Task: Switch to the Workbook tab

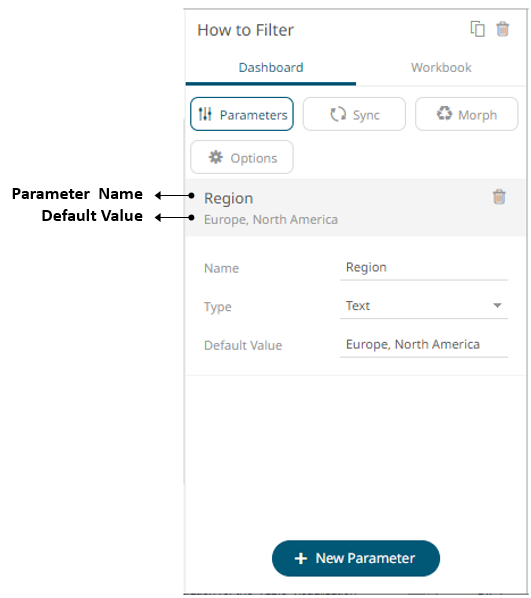Action: (441, 68)
